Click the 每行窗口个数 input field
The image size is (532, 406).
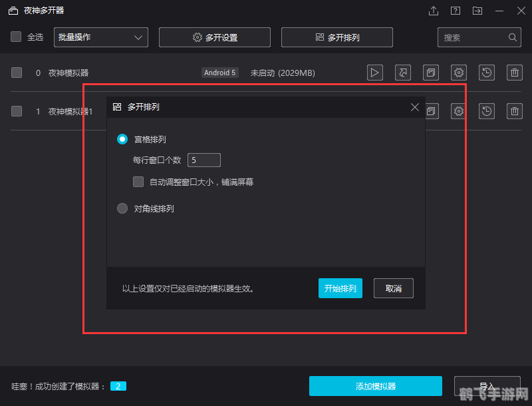(203, 160)
